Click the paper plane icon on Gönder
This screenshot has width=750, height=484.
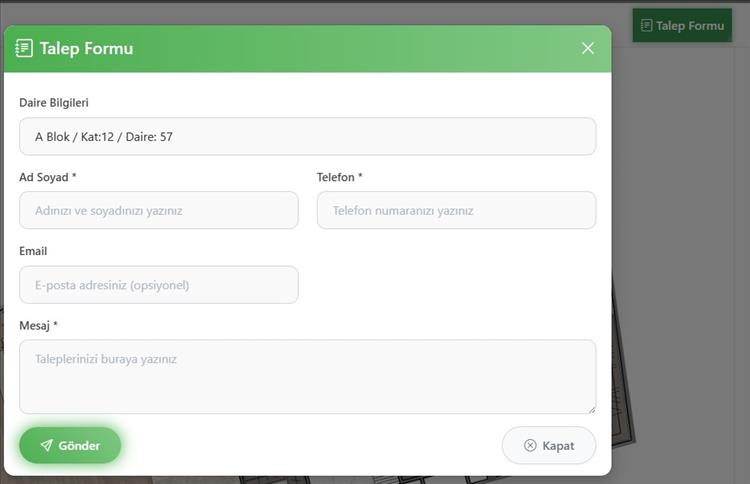click(x=46, y=446)
